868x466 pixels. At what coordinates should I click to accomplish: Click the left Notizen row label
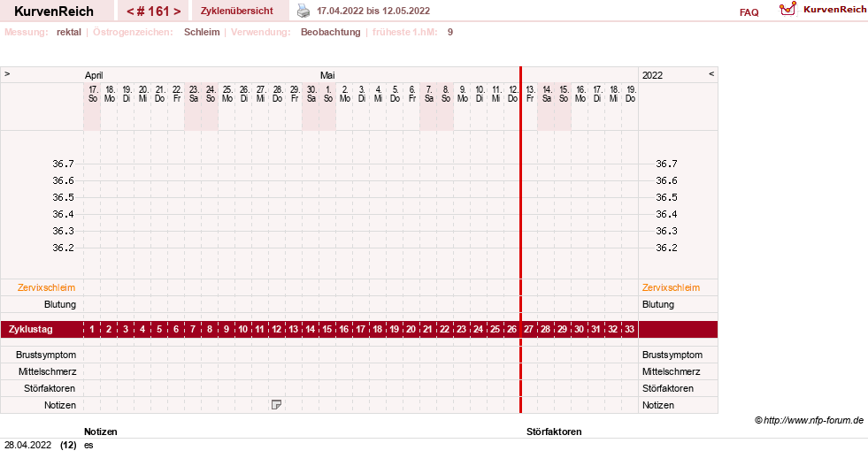pos(60,405)
